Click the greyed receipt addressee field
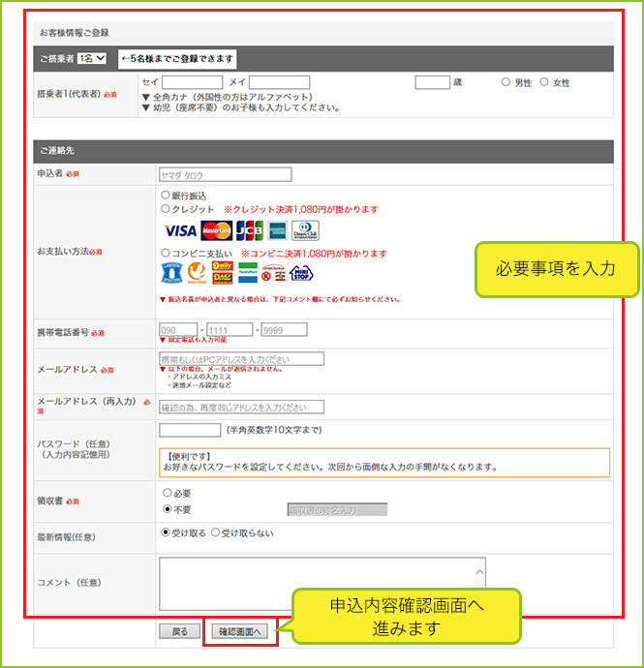 [x=338, y=509]
